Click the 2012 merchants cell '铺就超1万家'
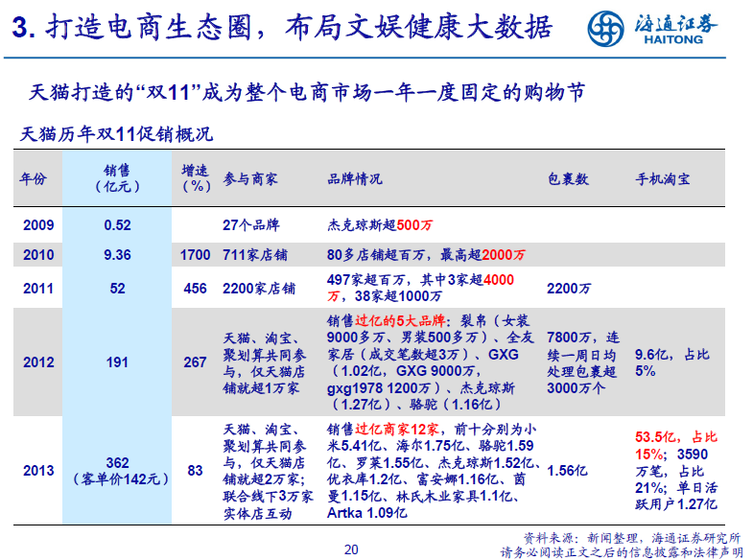This screenshot has height=560, width=753. (x=261, y=387)
